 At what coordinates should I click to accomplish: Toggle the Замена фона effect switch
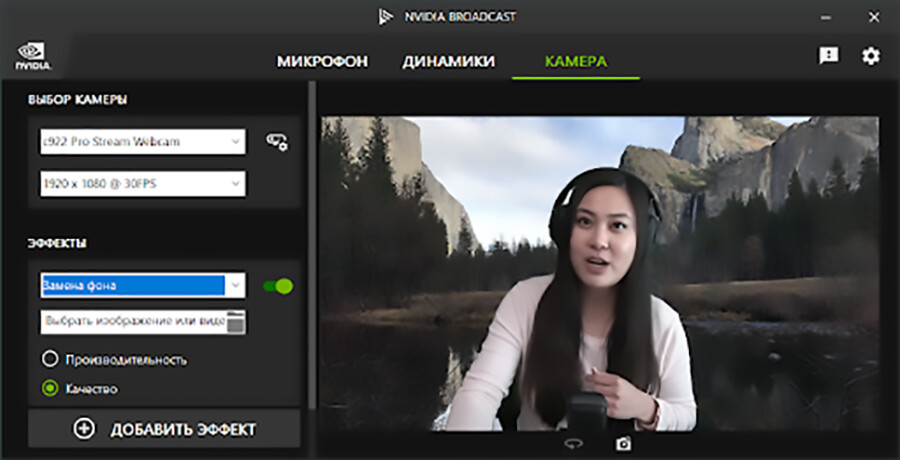(x=278, y=286)
